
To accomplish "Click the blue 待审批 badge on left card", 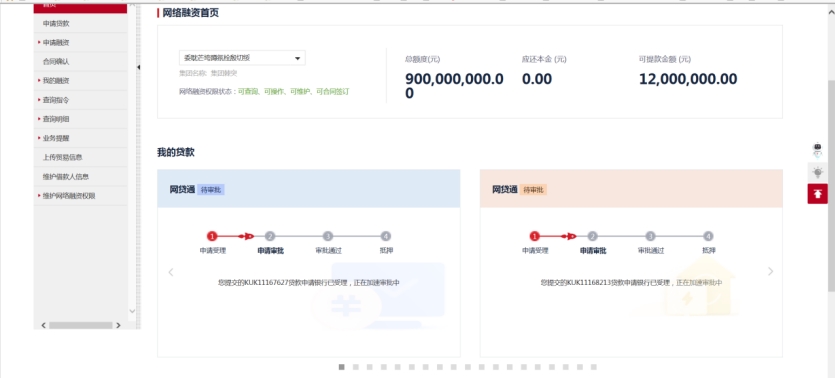I will pos(211,190).
